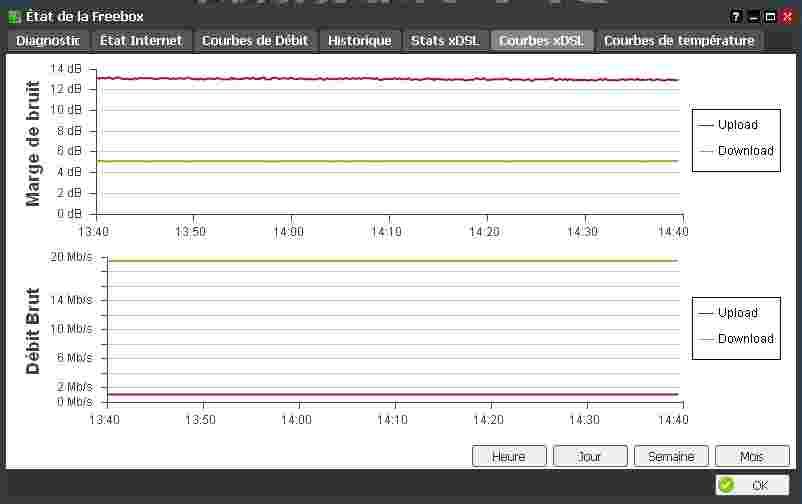Switch to the Etat Internet tab
Screen dimensions: 802x504
(141, 41)
